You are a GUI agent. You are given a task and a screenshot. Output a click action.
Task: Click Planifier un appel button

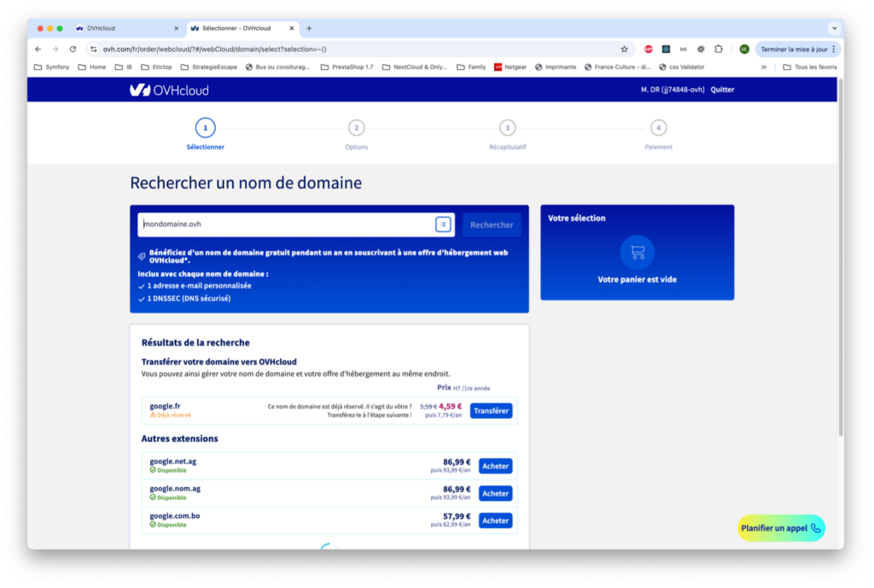click(x=781, y=527)
